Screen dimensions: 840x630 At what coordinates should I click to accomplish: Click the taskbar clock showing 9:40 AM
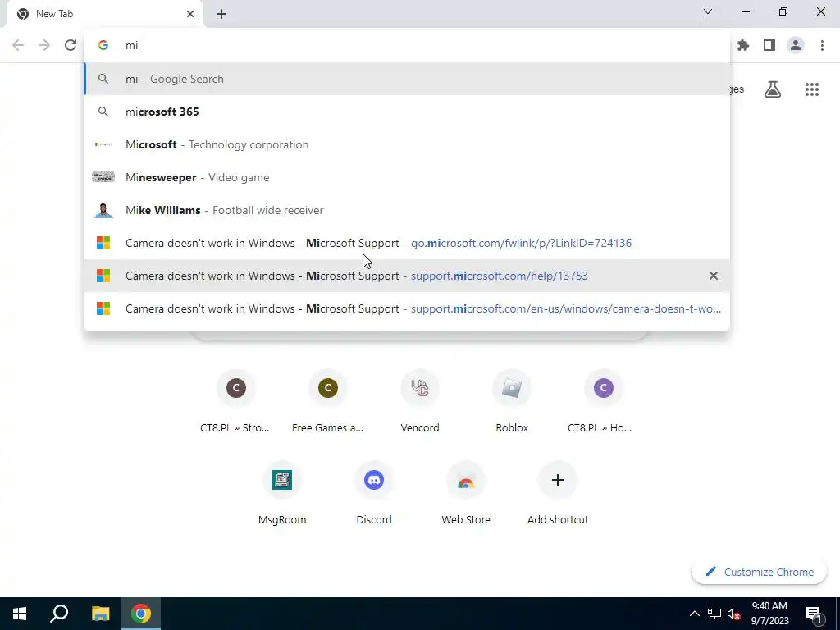769,614
